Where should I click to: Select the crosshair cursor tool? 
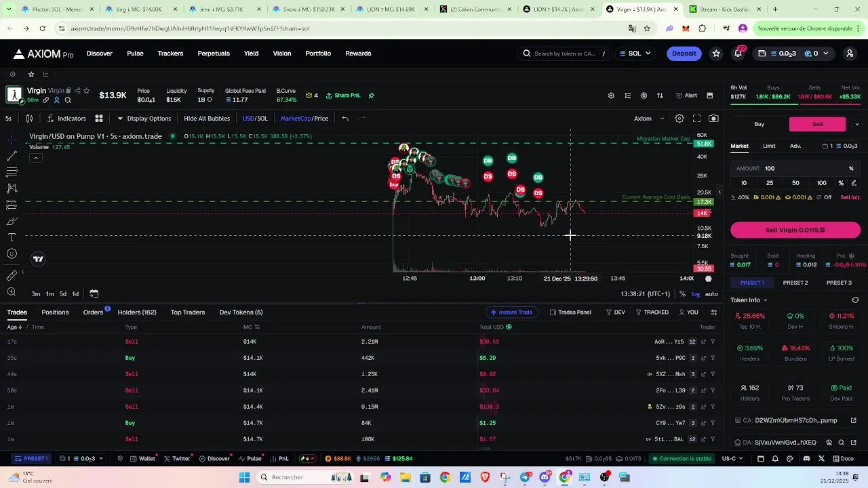(x=12, y=140)
